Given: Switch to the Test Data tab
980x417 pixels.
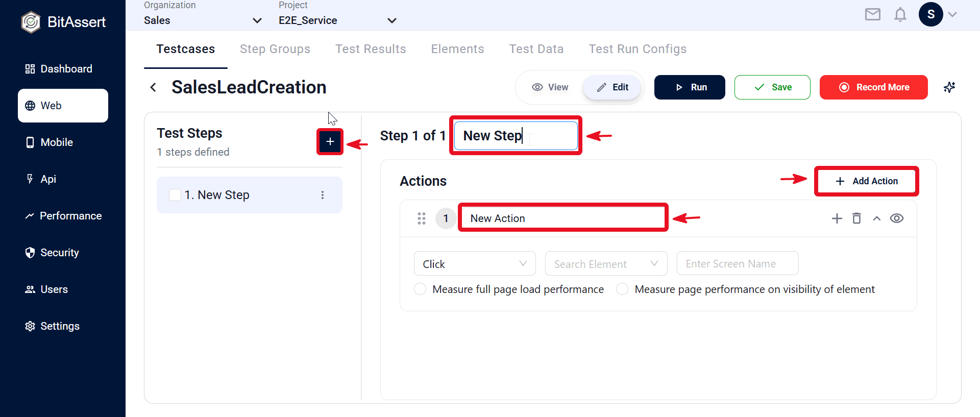Looking at the screenshot, I should (x=536, y=49).
